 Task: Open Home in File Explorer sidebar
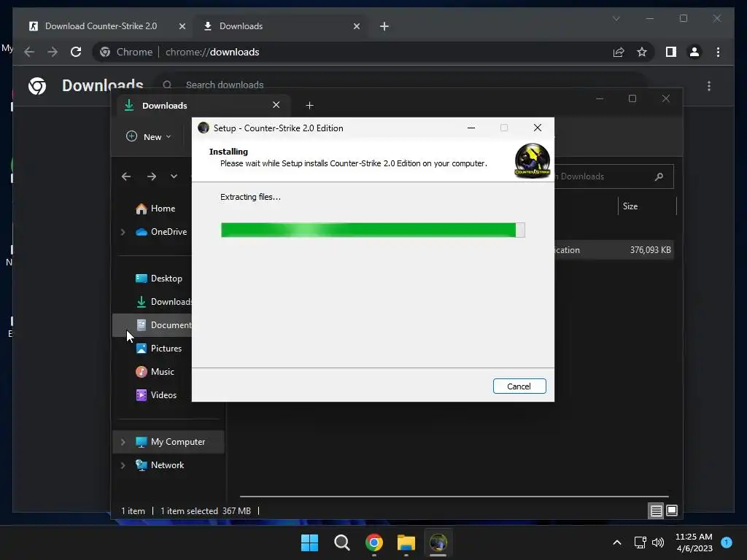tap(156, 209)
